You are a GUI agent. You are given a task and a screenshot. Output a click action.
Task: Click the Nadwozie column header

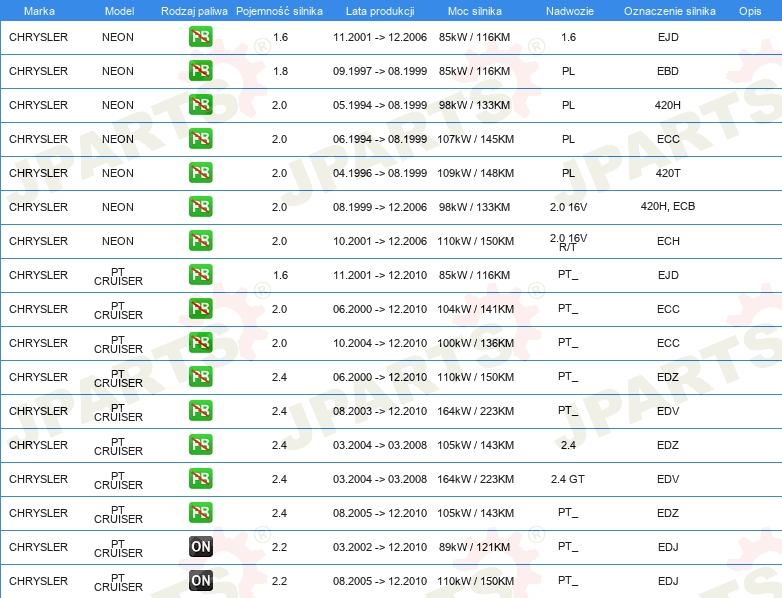pos(570,11)
